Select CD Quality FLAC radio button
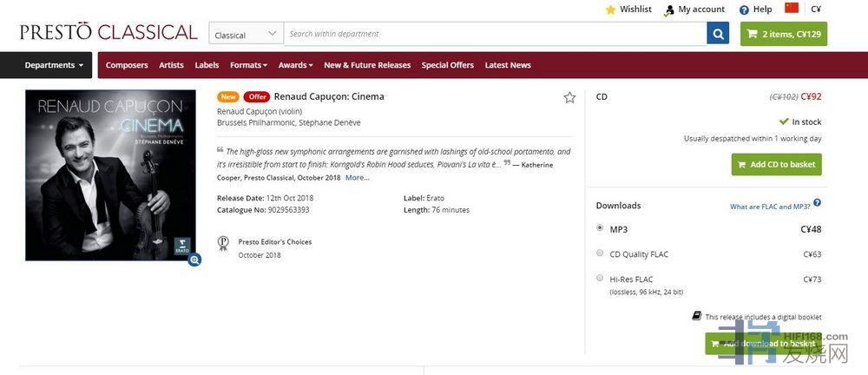 [600, 253]
